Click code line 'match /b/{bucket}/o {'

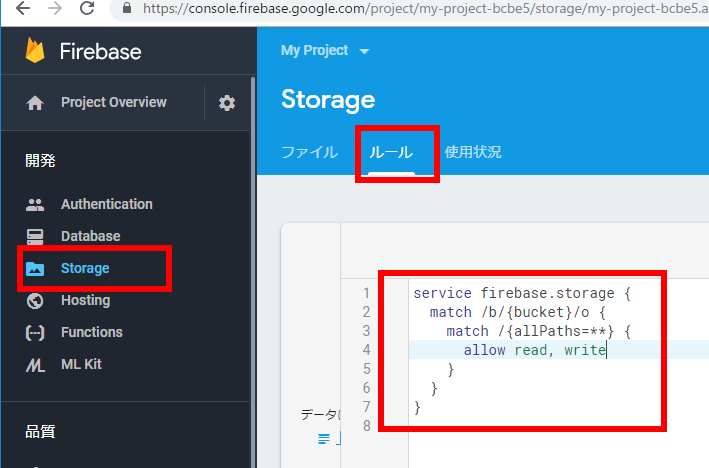(x=518, y=312)
